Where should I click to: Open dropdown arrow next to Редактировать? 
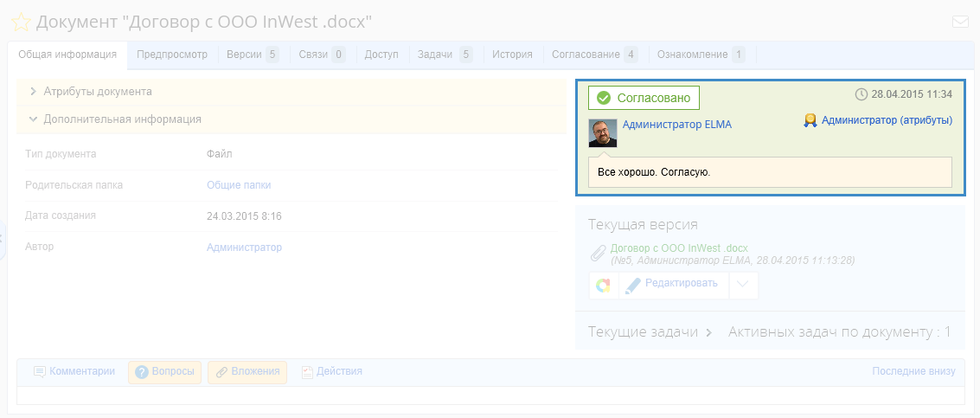tap(744, 286)
